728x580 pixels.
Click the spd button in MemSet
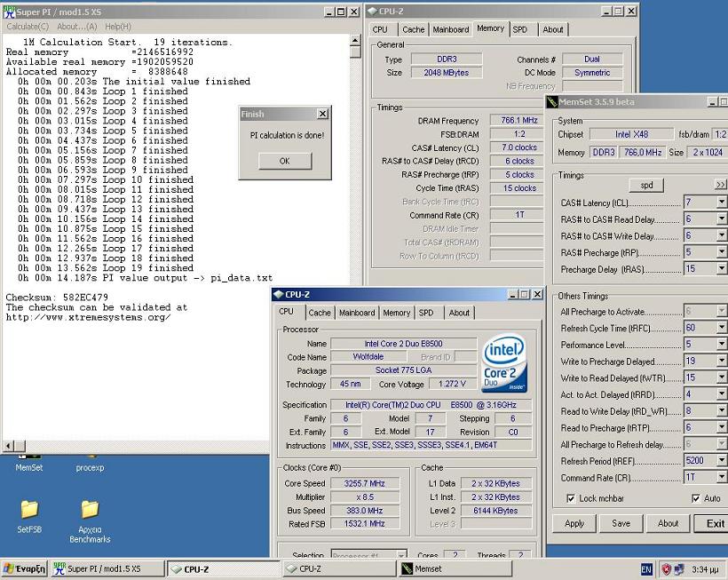pyautogui.click(x=646, y=185)
